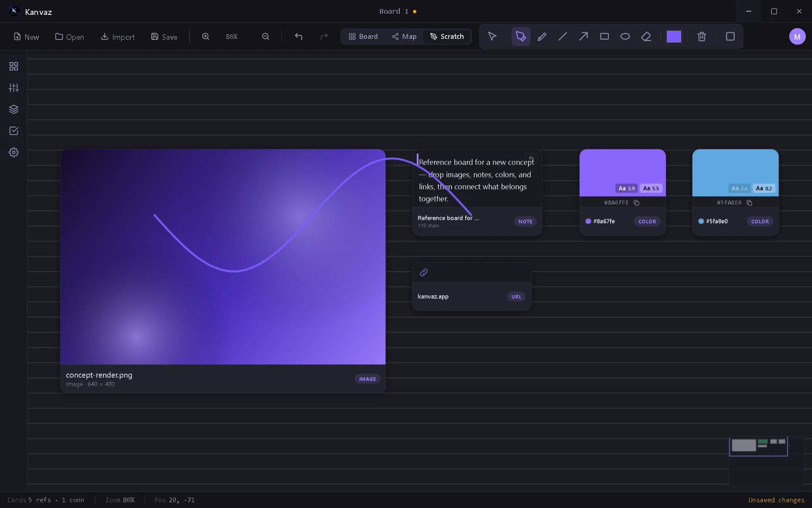
Task: Zoom out with magnifier minus icon
Action: pyautogui.click(x=266, y=36)
